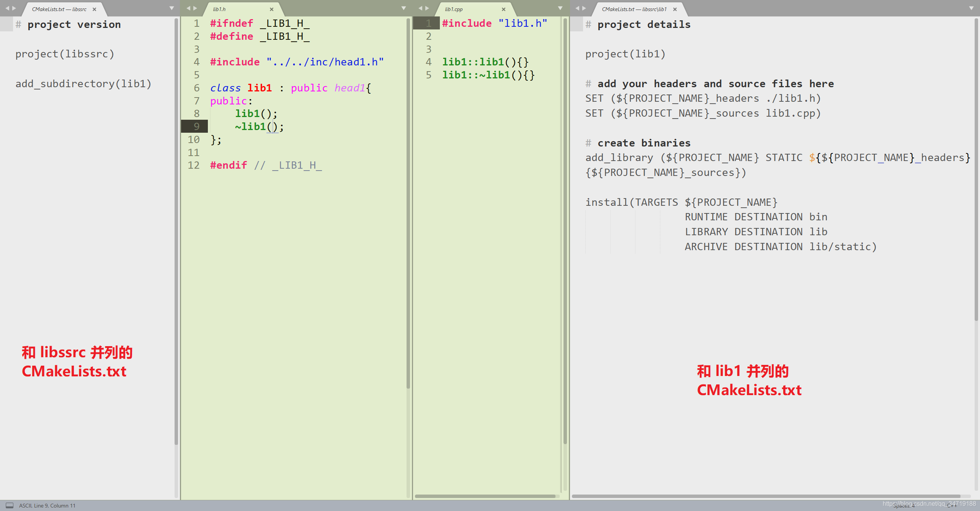Click 'project(lib1)' line
Screen dimensions: 980x511
(x=626, y=54)
